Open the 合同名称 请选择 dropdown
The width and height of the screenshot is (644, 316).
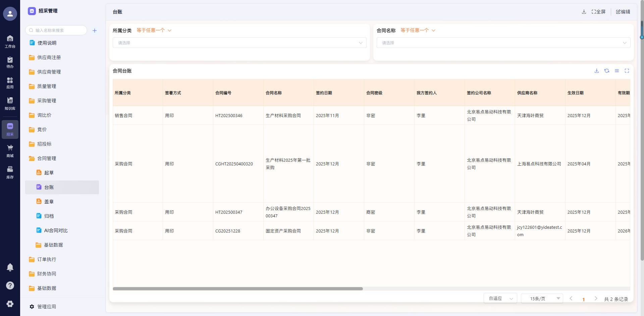503,43
